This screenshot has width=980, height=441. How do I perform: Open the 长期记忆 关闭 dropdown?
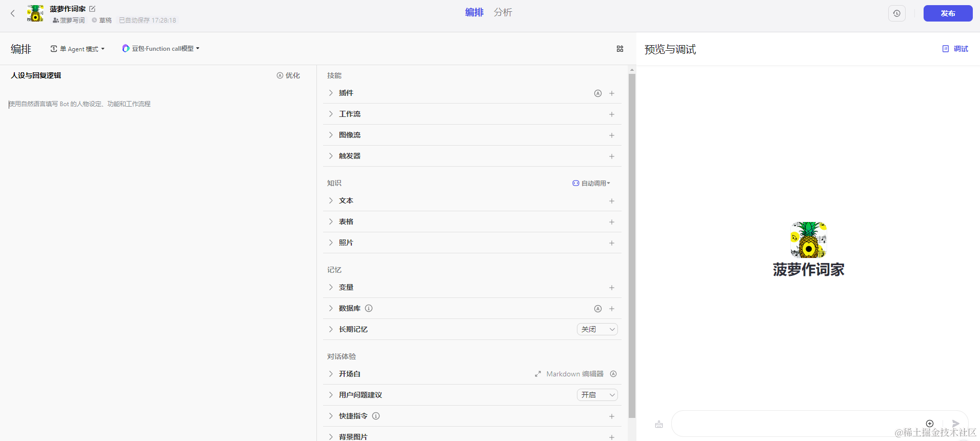point(597,329)
